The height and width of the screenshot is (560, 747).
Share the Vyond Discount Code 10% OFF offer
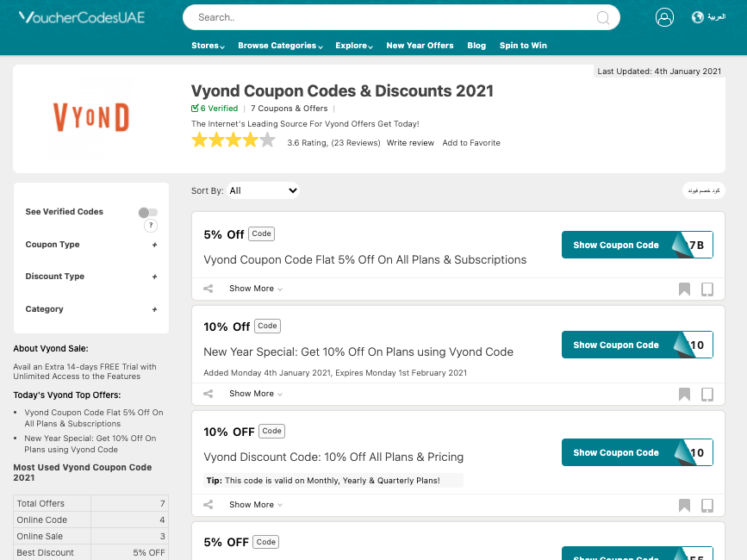209,505
